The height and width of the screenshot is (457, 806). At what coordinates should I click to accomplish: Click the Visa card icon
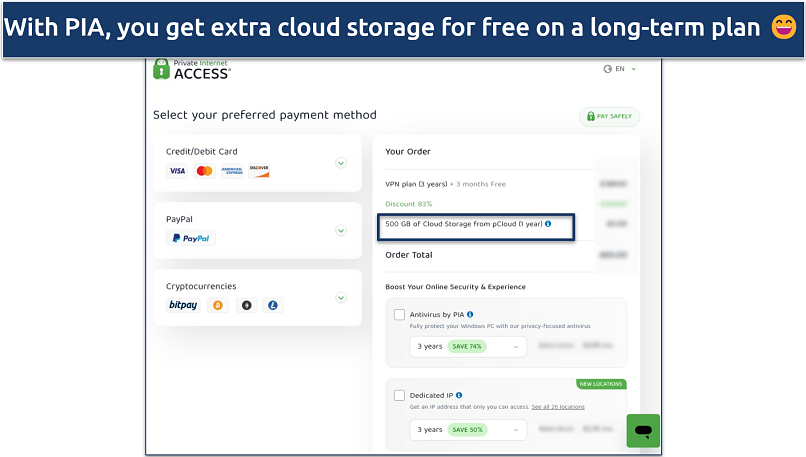click(177, 171)
